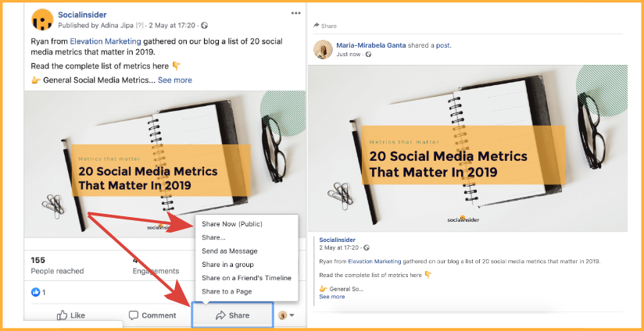Click the shared post's 2 May at 17:20 timestamp
The width and height of the screenshot is (644, 331).
pos(339,247)
